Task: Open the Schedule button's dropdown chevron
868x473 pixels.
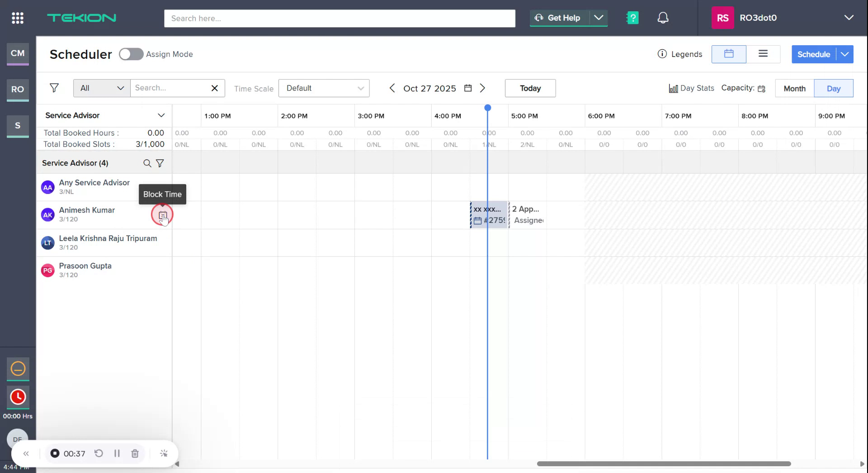Action: 845,54
